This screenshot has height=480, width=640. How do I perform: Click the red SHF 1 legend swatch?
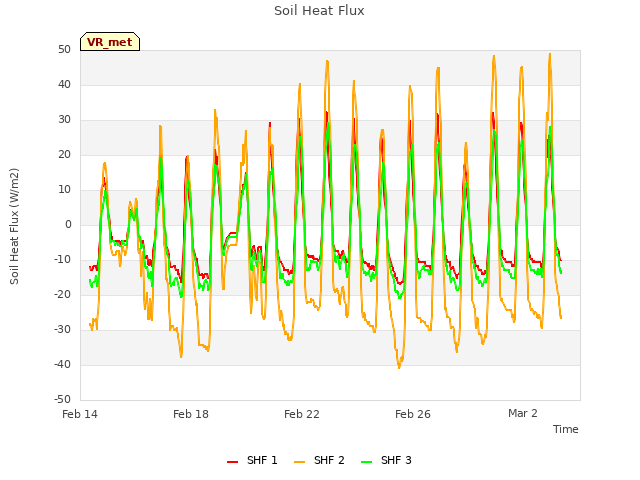point(232,461)
